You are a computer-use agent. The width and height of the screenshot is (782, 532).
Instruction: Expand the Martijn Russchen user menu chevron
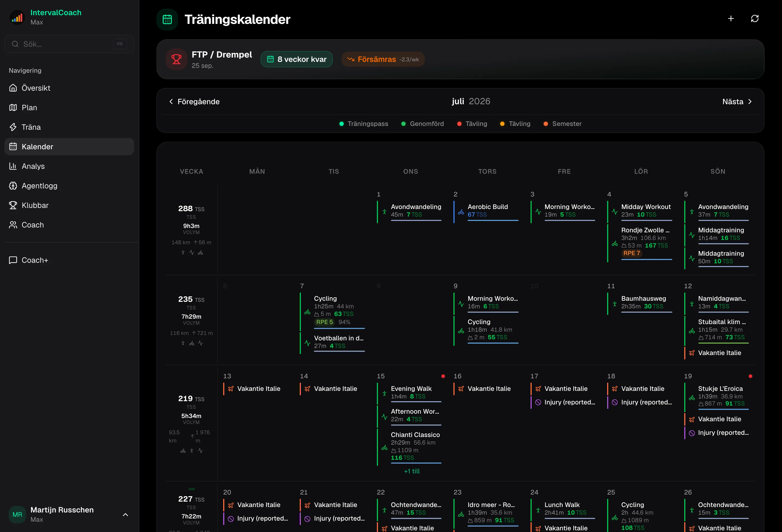125,515
